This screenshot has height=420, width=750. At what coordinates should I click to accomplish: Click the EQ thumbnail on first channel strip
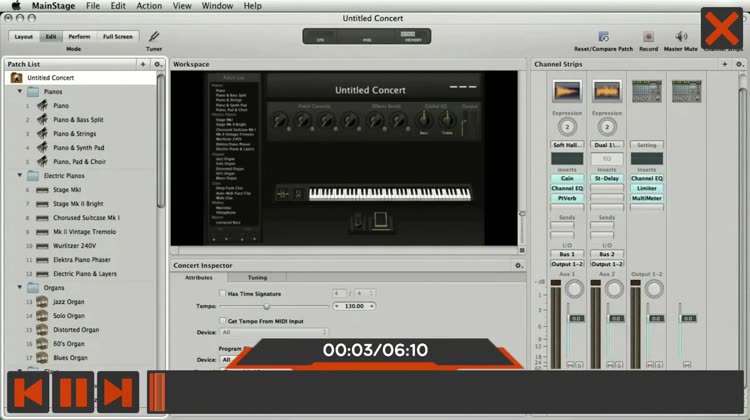click(x=567, y=158)
